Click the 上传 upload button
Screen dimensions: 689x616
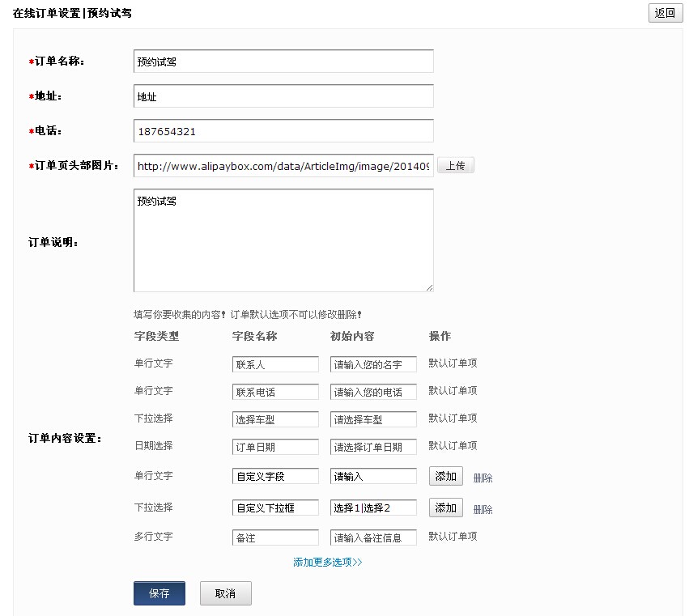tap(455, 166)
